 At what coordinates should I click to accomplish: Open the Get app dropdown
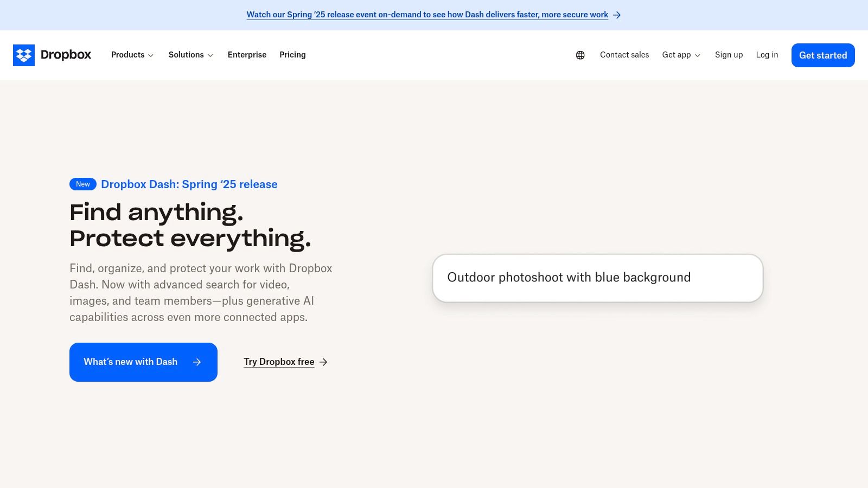click(681, 55)
